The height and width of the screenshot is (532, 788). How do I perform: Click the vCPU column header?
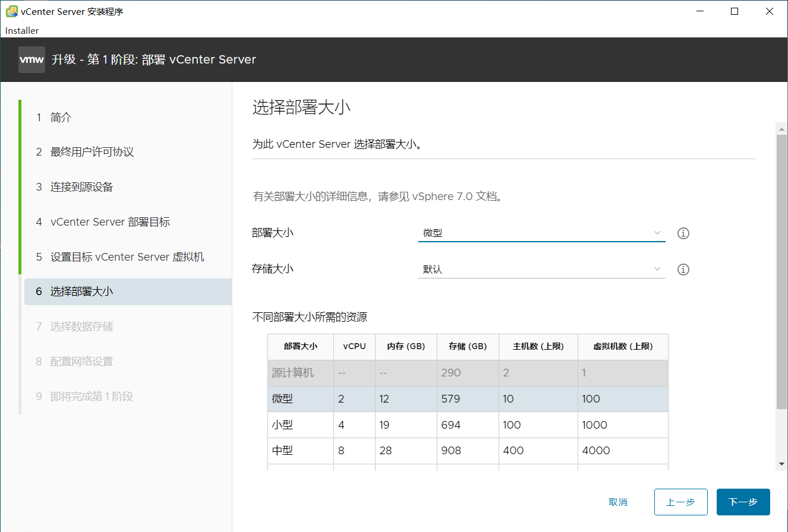(x=355, y=347)
